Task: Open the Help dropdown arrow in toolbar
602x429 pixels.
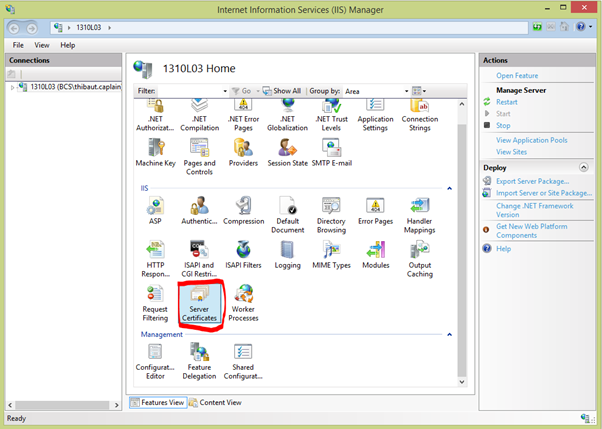Action: 590,27
